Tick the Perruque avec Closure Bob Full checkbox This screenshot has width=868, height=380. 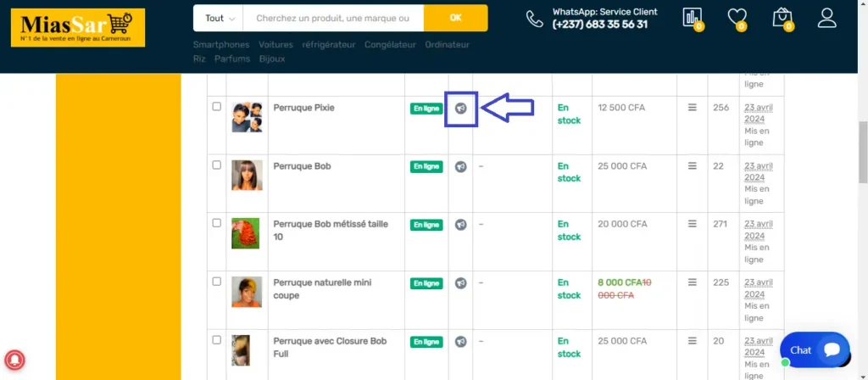point(217,340)
